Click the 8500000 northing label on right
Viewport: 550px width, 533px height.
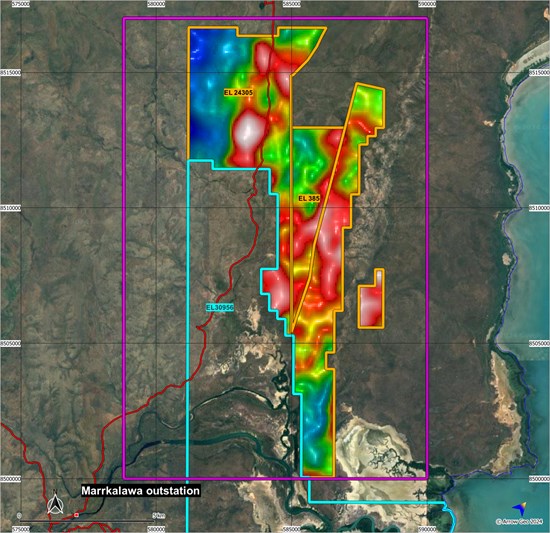point(539,479)
